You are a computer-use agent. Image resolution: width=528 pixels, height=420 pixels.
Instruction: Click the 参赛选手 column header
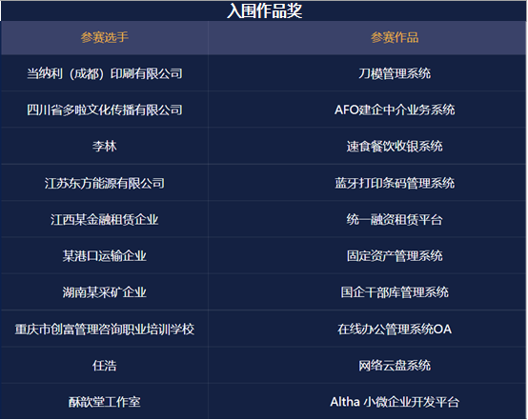[105, 37]
